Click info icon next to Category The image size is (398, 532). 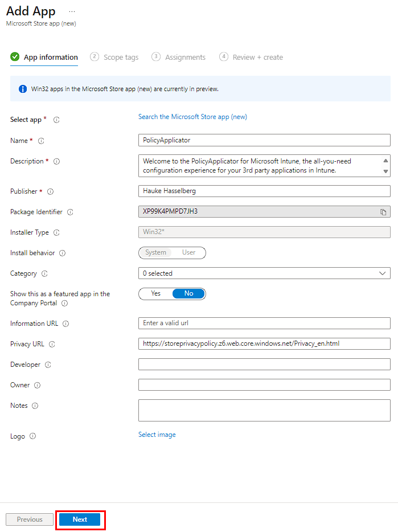point(44,273)
